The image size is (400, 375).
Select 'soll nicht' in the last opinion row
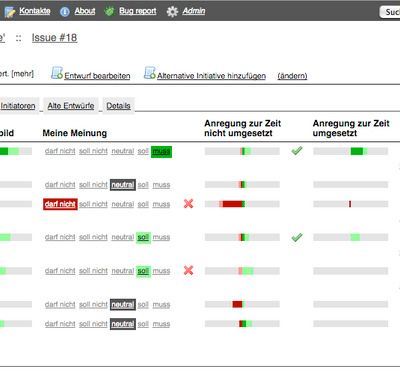click(x=93, y=324)
